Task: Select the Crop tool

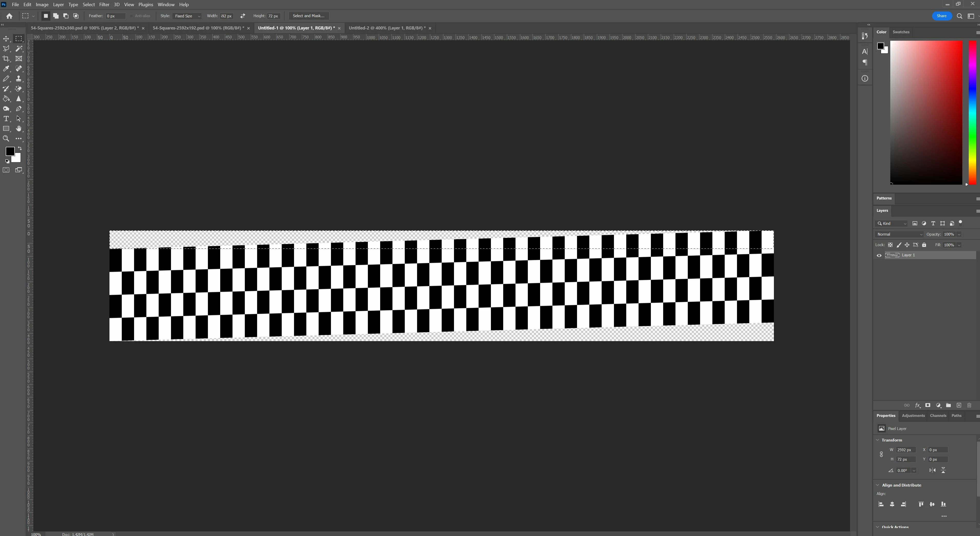Action: point(6,59)
